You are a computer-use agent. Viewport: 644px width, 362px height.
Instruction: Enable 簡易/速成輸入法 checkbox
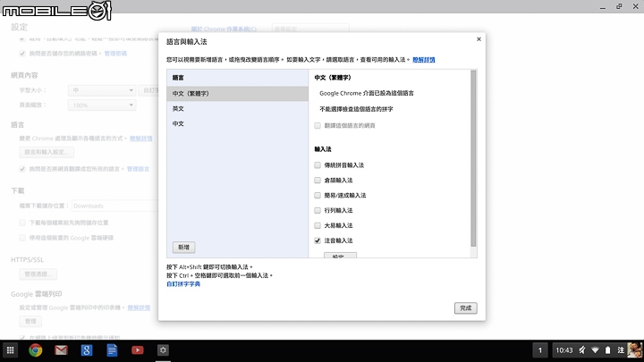[318, 196]
